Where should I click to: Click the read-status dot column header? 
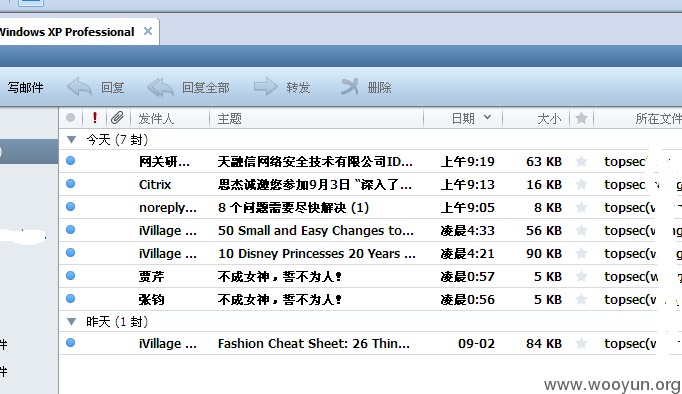coord(70,118)
